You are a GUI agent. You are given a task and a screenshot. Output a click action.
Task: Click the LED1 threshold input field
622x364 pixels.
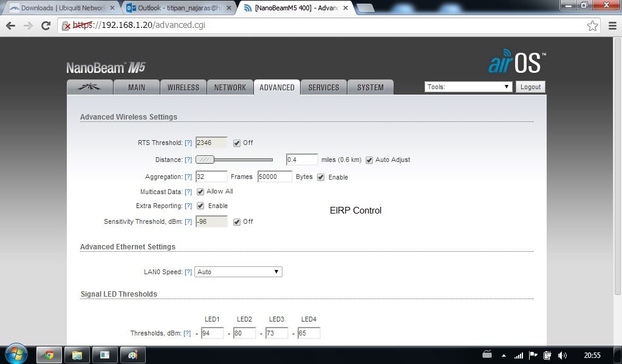212,333
